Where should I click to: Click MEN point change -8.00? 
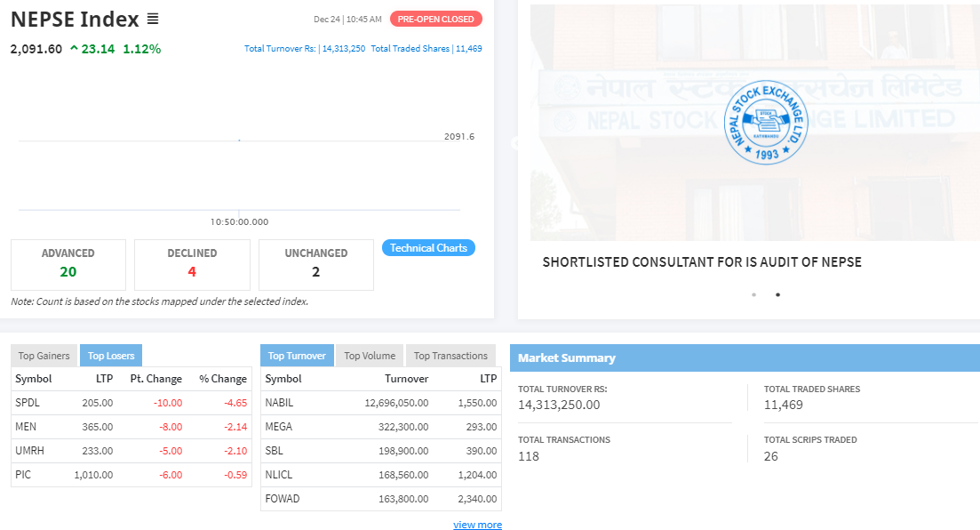click(x=171, y=427)
